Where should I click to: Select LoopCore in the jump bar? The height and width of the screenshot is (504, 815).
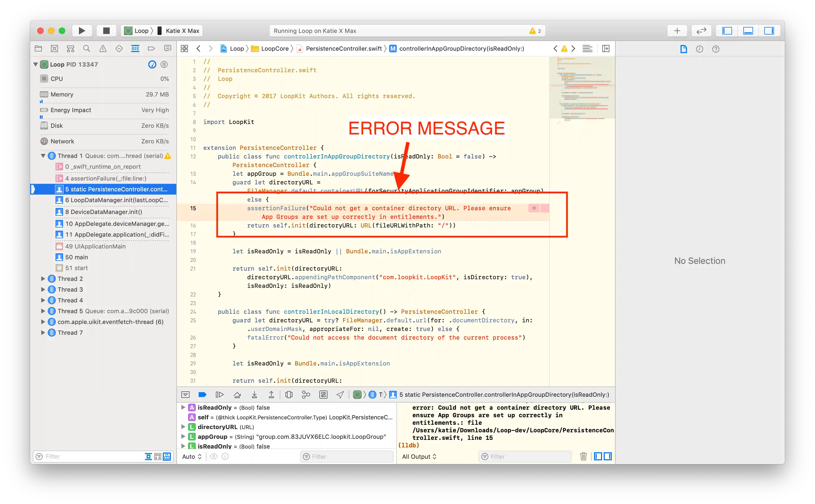click(274, 49)
